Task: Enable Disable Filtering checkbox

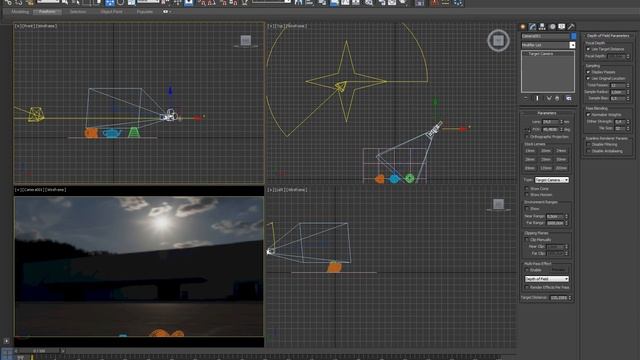Action: (x=589, y=144)
